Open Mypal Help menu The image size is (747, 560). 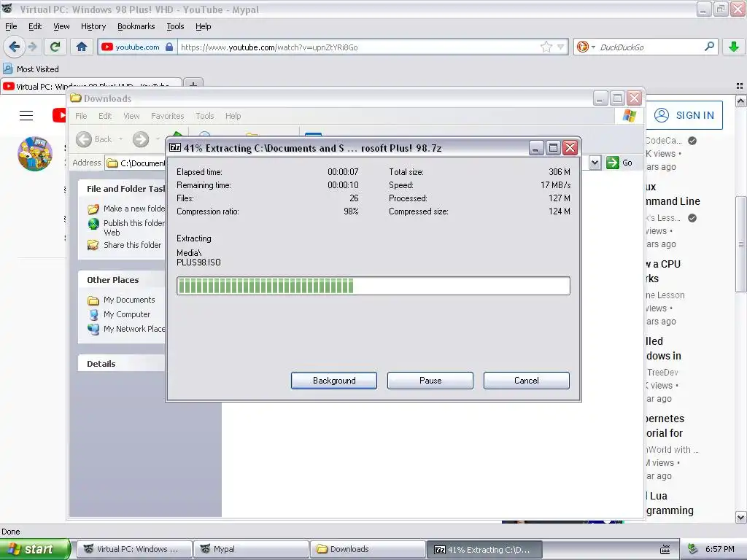click(204, 26)
